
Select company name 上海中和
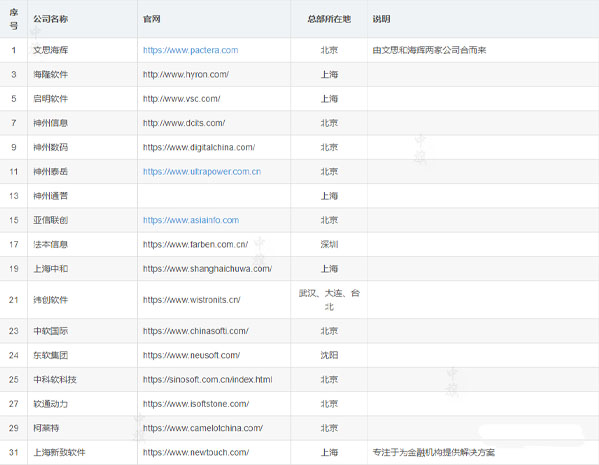click(50, 269)
